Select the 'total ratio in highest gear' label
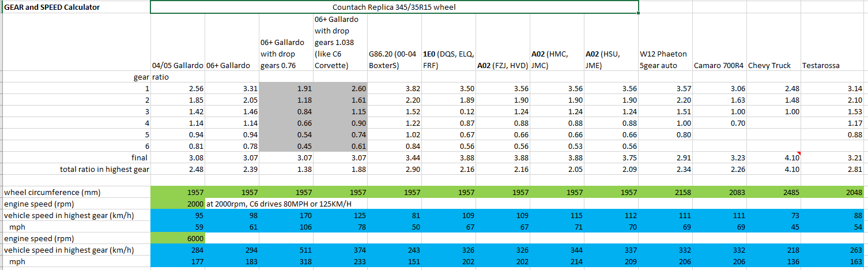Screen dimensions: 868x270 tap(76, 169)
